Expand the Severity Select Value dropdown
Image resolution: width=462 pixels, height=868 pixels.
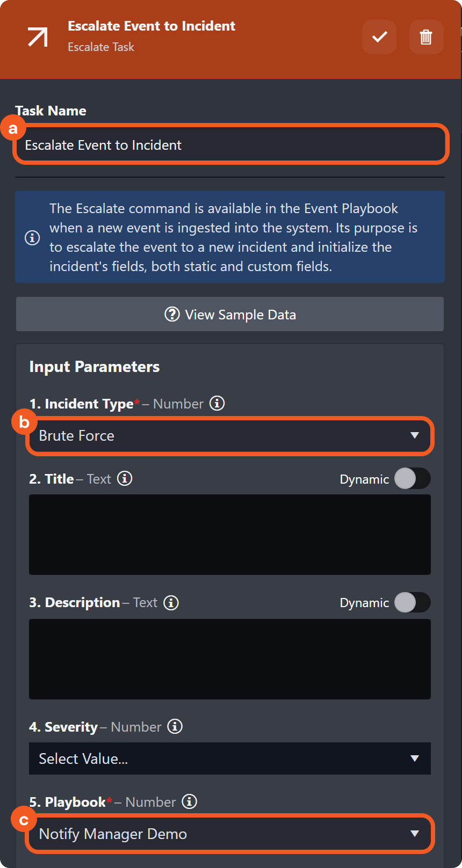(x=229, y=758)
